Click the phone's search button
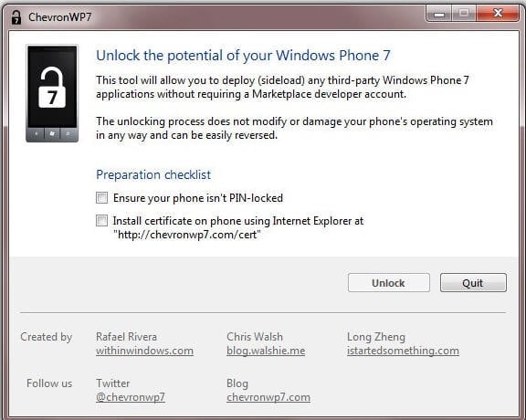 68,134
